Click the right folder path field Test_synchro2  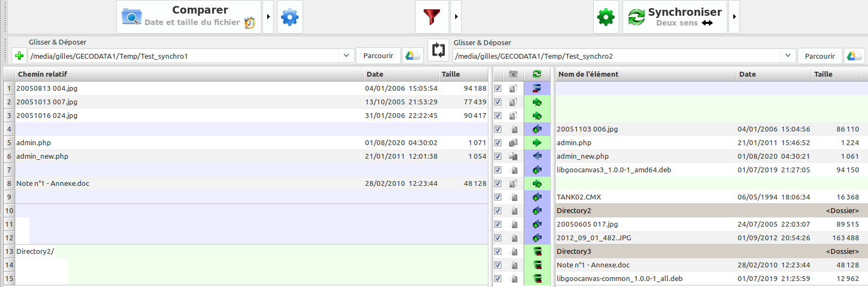pyautogui.click(x=618, y=56)
